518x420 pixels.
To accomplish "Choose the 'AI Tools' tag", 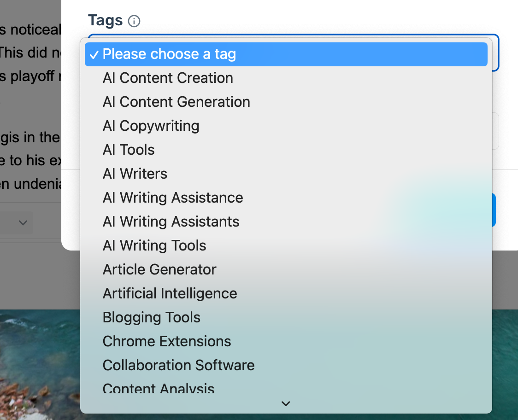I will pyautogui.click(x=129, y=150).
